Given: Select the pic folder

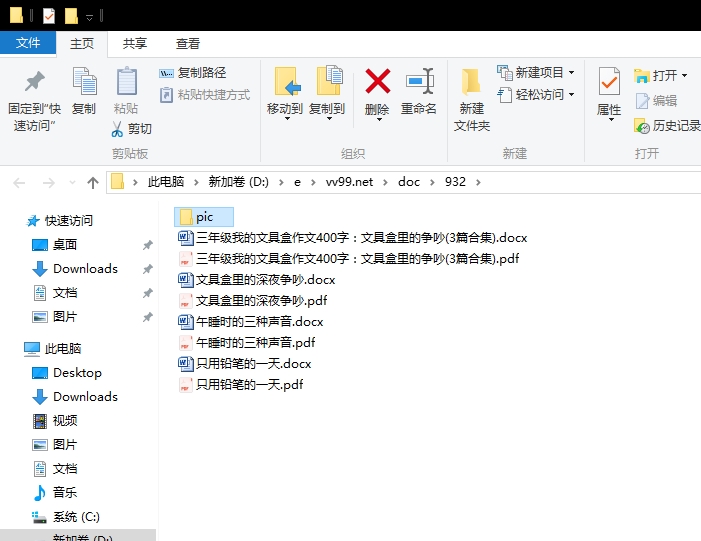Looking at the screenshot, I should click(204, 217).
